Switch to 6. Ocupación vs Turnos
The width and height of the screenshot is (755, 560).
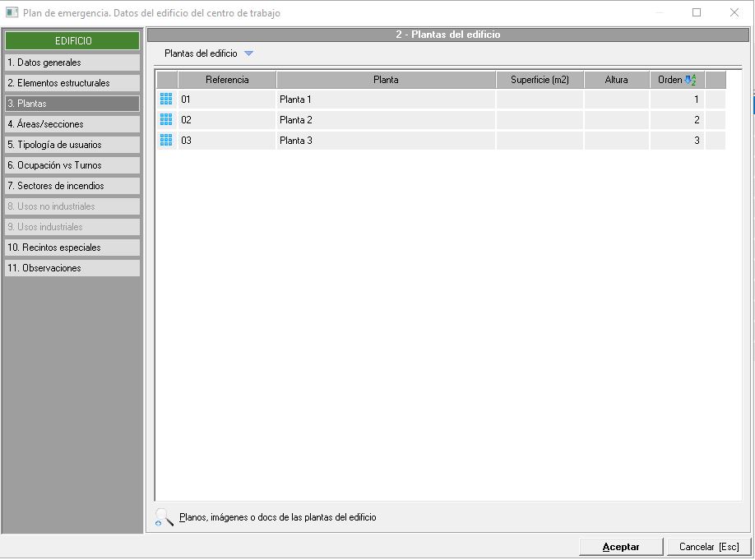pyautogui.click(x=72, y=165)
